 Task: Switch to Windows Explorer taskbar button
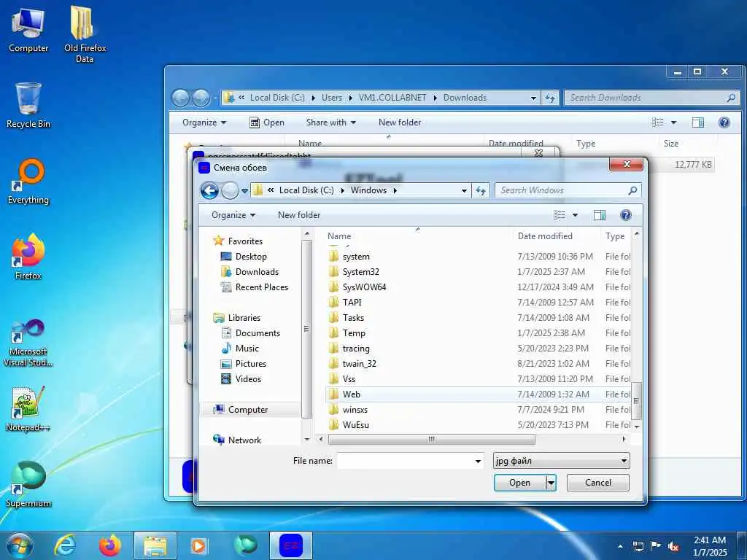pyautogui.click(x=155, y=545)
